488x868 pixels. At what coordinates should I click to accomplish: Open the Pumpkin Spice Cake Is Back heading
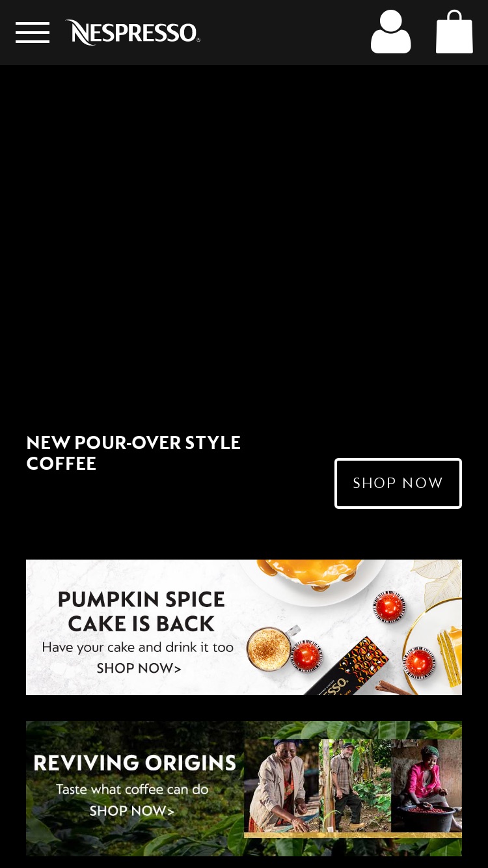pos(141,611)
